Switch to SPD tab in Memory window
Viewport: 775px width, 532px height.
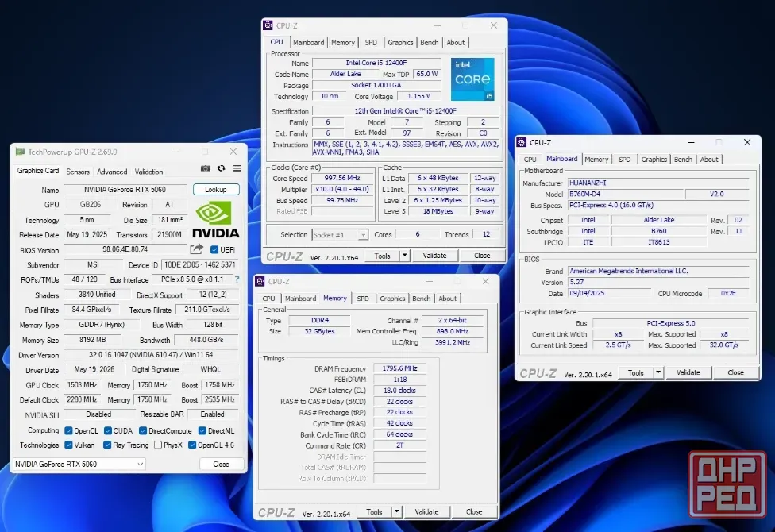pos(363,299)
